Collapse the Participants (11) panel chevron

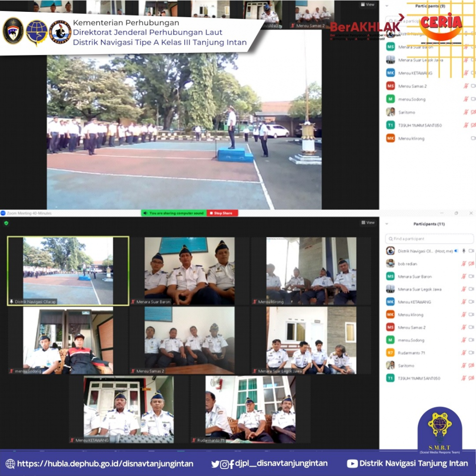pyautogui.click(x=387, y=223)
